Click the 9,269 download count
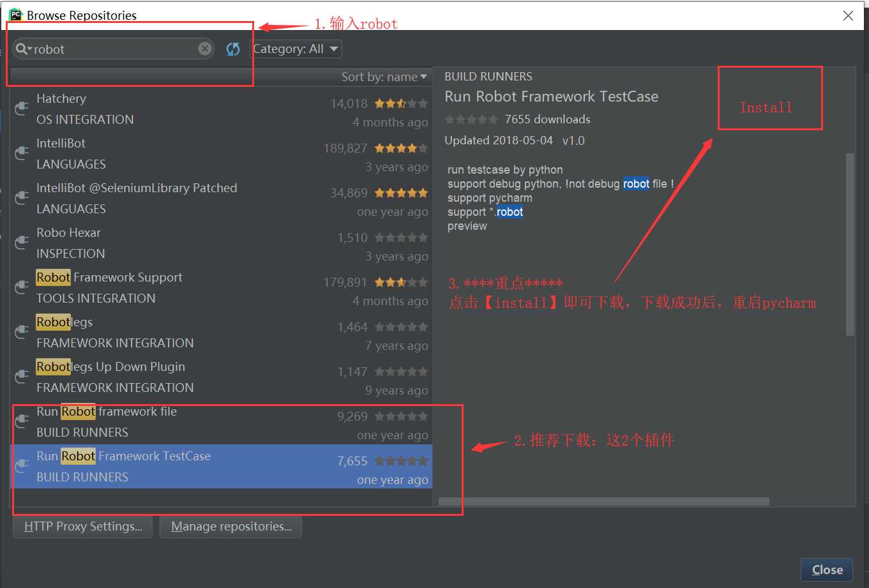The image size is (869, 588). pos(352,416)
